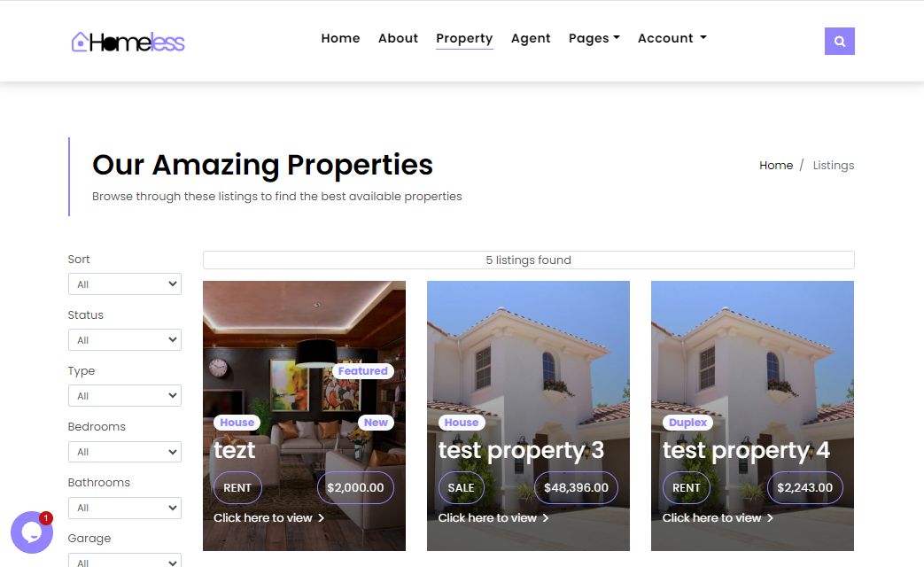Screen dimensions: 924x567
Task: Click the Duplex tag on test property 4
Action: (687, 422)
